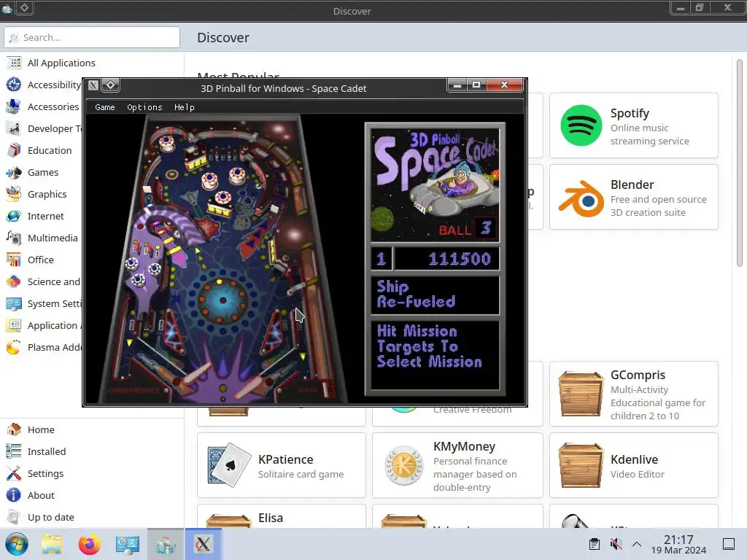Image resolution: width=747 pixels, height=560 pixels.
Task: Open the About page in Discover
Action: click(x=41, y=495)
